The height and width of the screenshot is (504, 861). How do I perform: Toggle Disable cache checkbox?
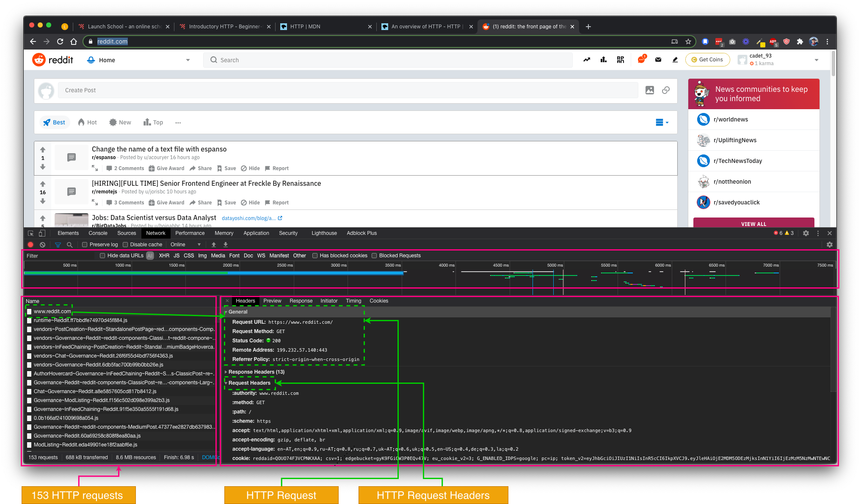(125, 244)
